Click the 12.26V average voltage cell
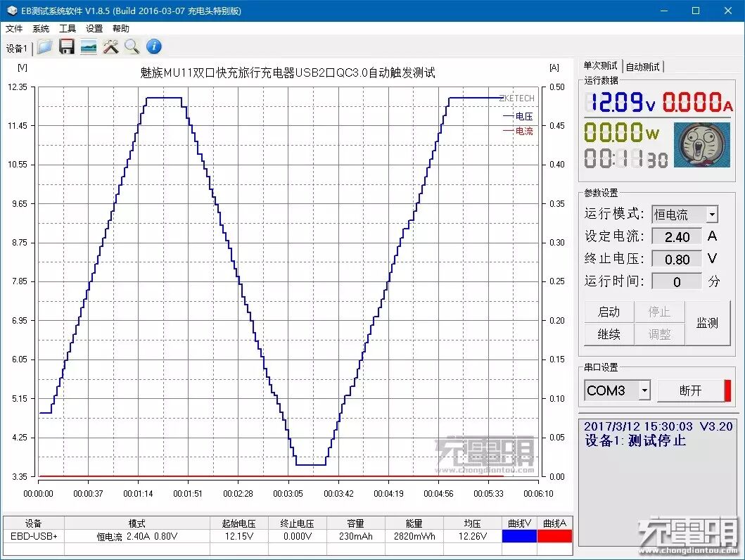Screen dimensions: 745x560 (472, 536)
